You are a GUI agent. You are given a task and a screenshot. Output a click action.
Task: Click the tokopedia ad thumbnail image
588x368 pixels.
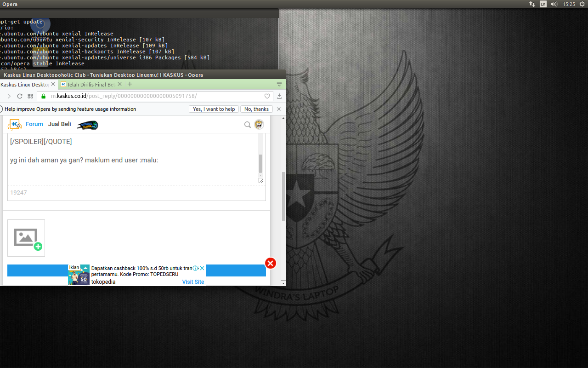click(79, 275)
